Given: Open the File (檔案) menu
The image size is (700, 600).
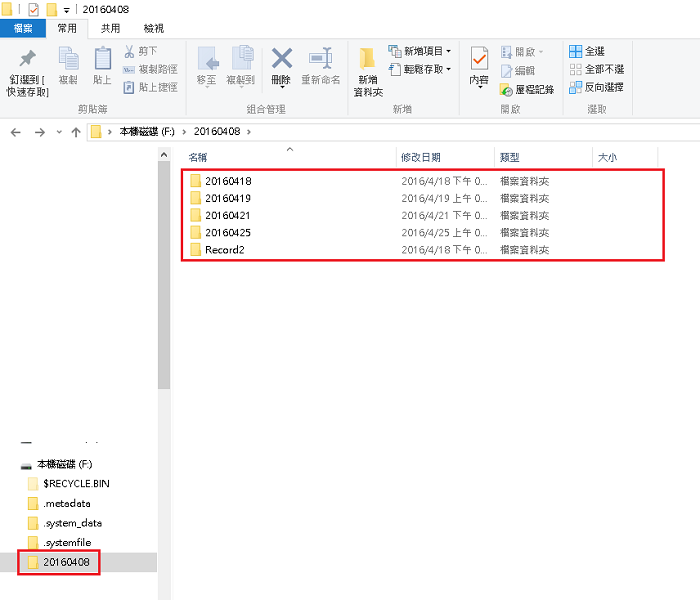Looking at the screenshot, I should click(x=24, y=29).
